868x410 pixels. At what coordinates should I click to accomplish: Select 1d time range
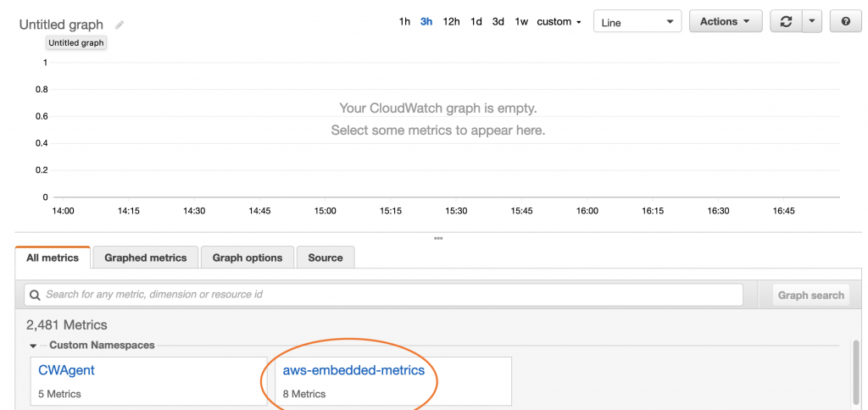(476, 21)
